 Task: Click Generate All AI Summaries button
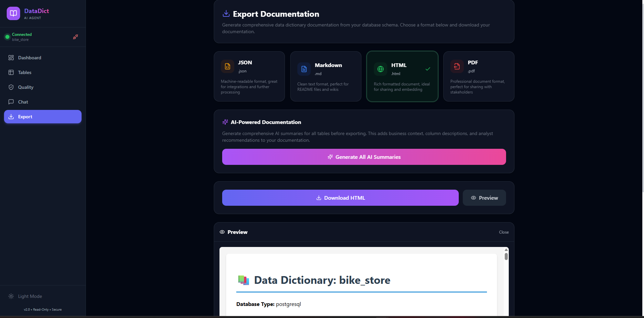coord(364,157)
